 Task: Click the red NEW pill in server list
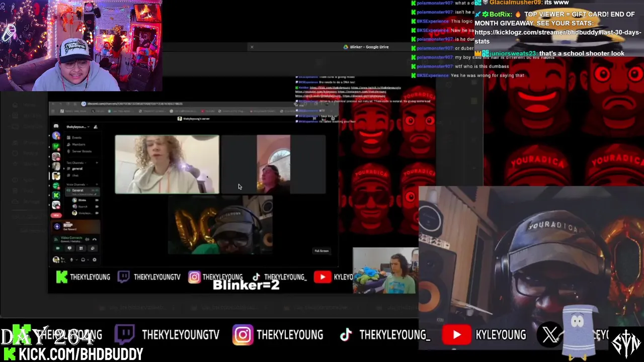coord(56,215)
